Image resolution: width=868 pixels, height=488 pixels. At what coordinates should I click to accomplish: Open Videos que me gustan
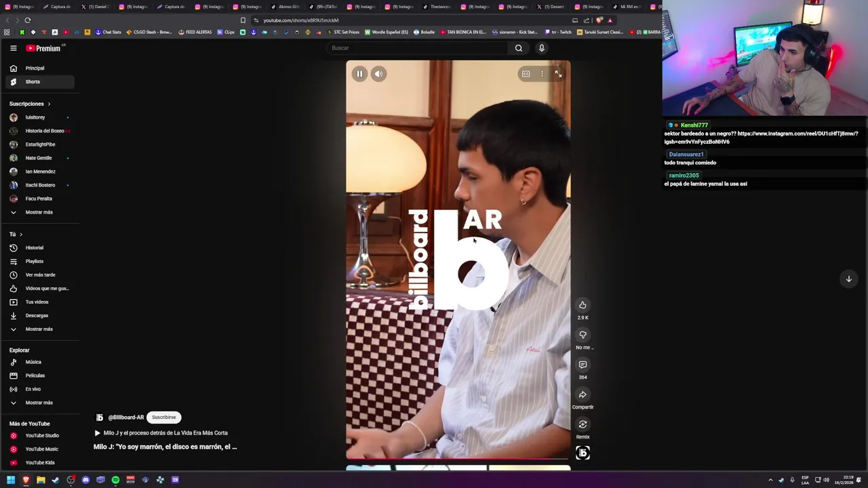click(40, 289)
